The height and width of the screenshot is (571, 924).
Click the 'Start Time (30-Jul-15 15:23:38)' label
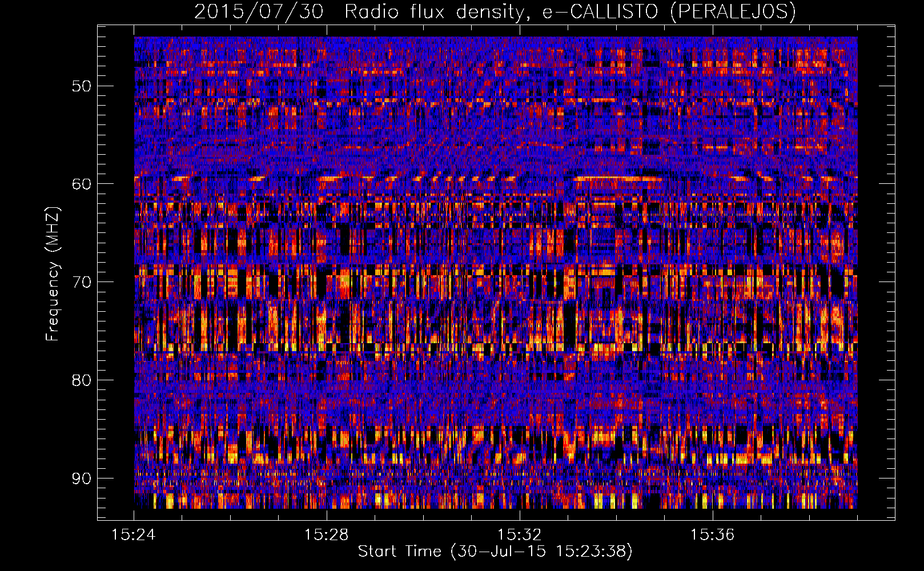pyautogui.click(x=495, y=552)
